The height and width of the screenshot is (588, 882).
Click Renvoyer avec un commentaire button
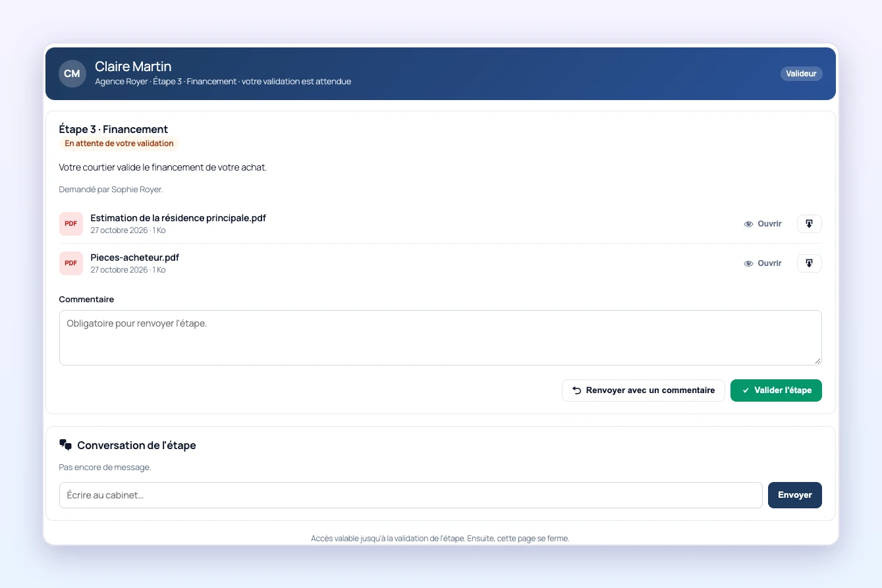pos(643,390)
